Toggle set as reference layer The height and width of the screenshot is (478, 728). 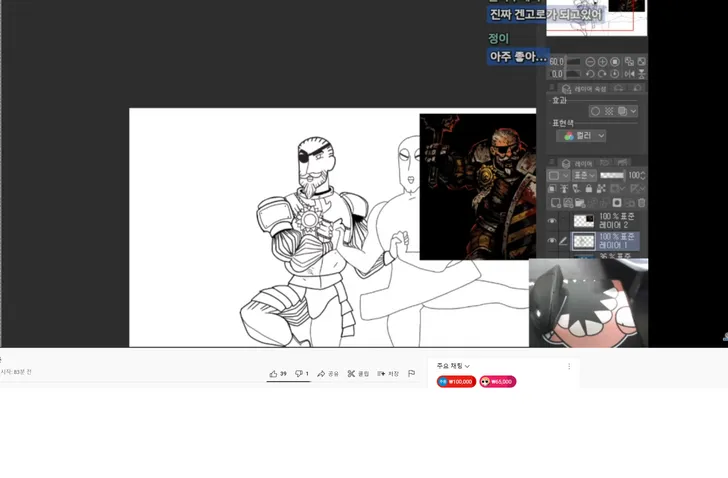click(564, 188)
